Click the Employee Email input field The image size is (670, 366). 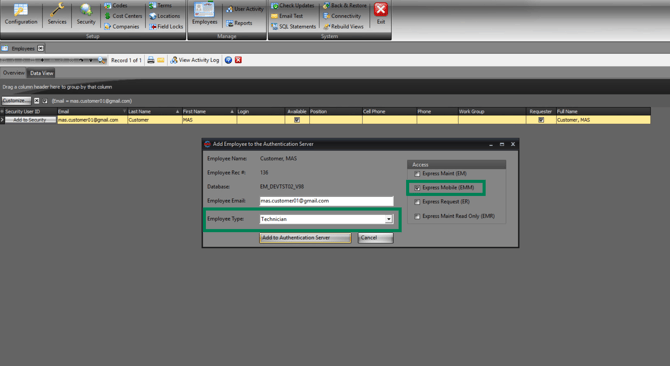pos(326,201)
